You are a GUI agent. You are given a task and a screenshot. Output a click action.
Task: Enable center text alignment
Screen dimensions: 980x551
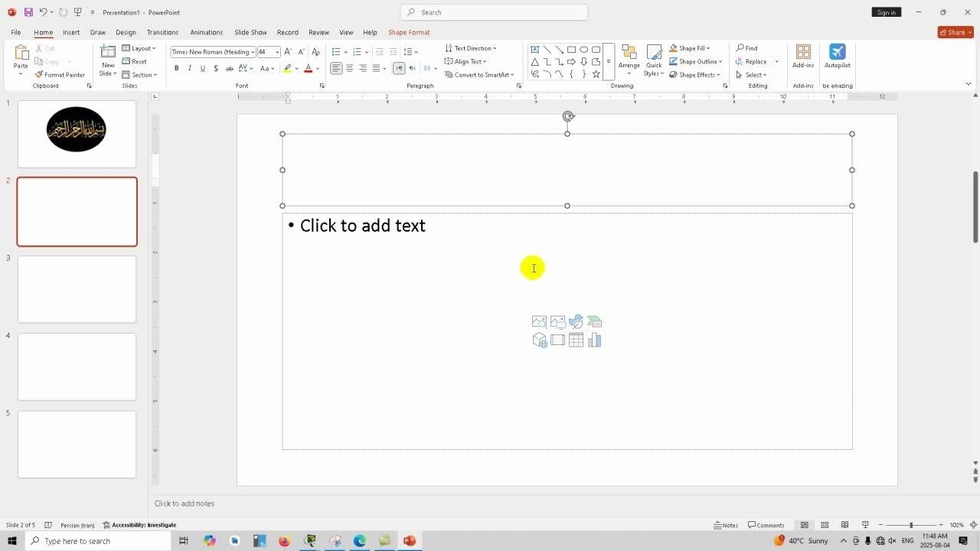349,69
